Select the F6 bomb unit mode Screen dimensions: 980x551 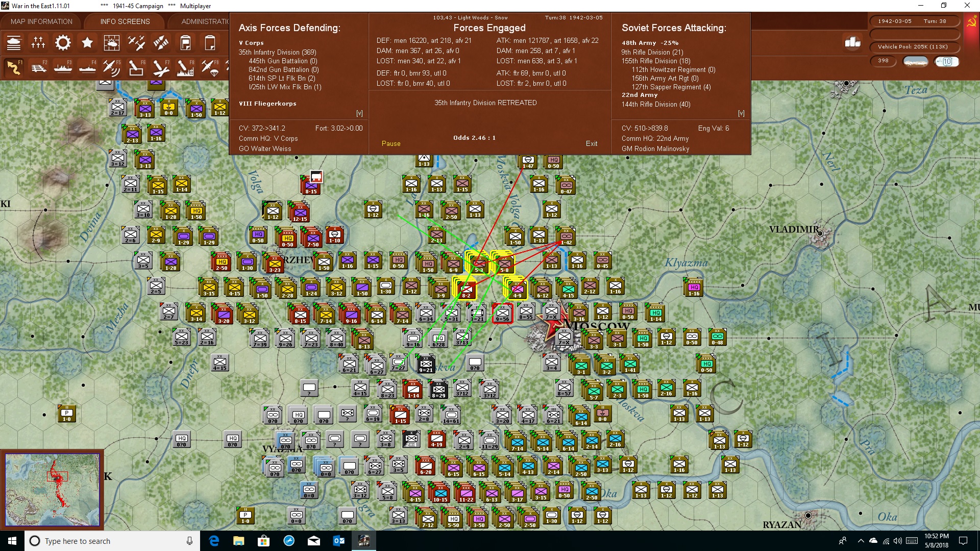136,67
